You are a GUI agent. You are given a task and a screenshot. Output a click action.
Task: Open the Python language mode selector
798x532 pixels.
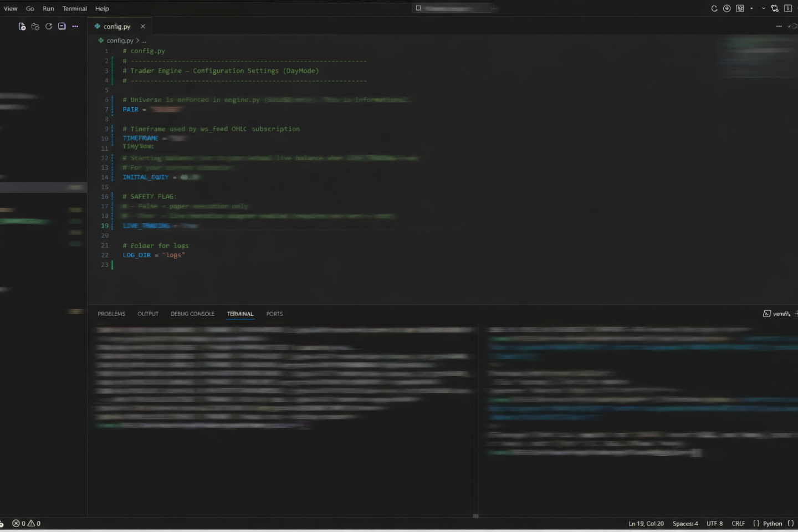pos(773,524)
